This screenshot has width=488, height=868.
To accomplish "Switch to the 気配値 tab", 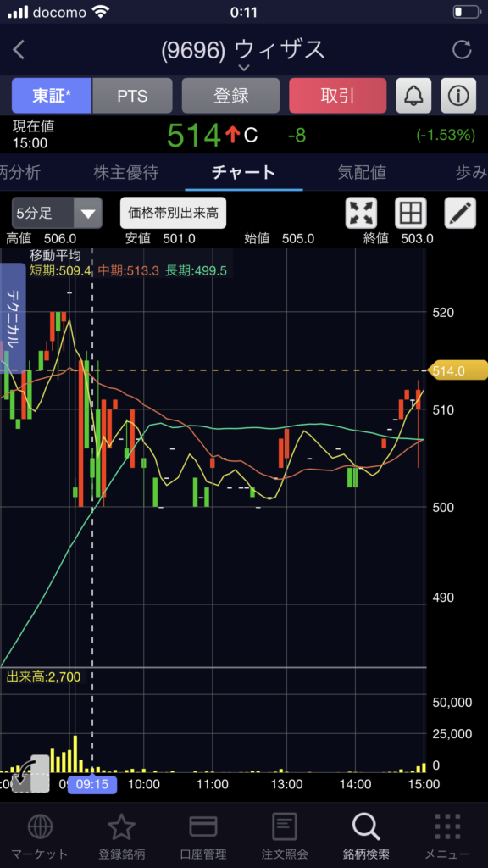I will tap(362, 173).
